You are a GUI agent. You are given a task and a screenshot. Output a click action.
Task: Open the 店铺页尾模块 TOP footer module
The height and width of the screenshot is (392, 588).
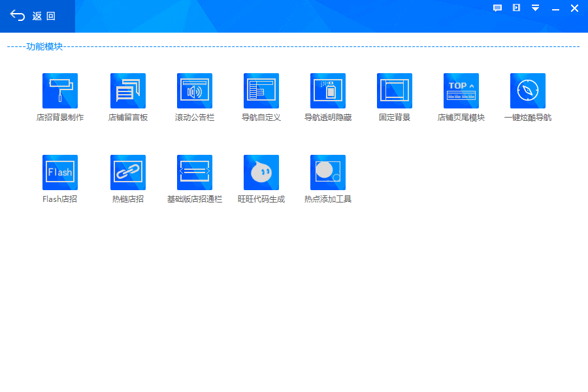pos(461,91)
